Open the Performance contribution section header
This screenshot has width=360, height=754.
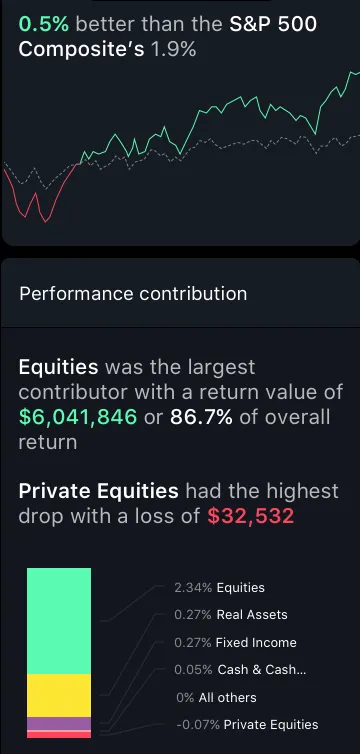180,293
